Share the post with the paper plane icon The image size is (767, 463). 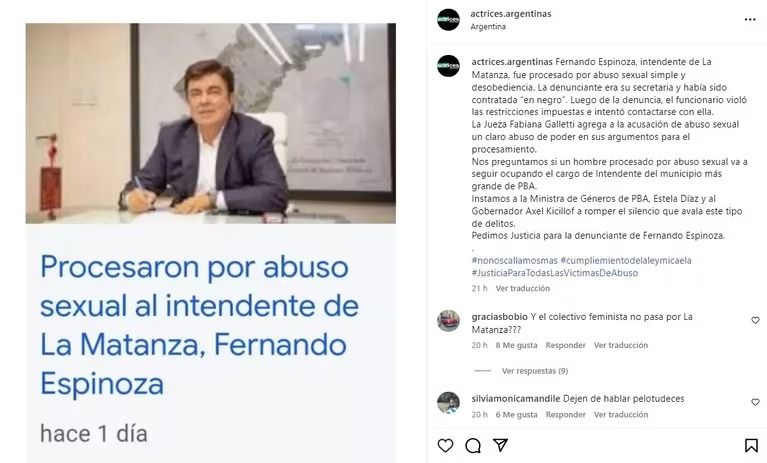pyautogui.click(x=500, y=445)
